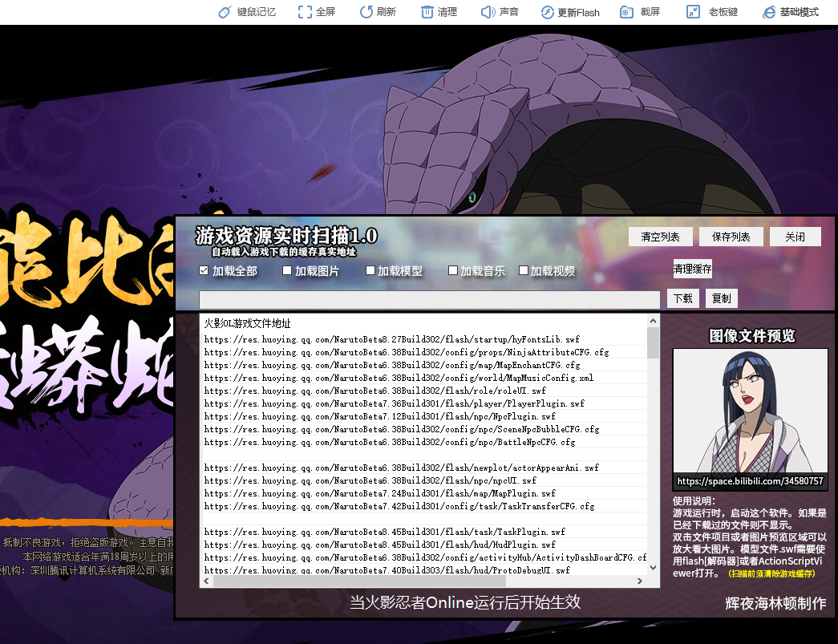Click the update Flash icon
Screen dimensions: 838x644
[x=547, y=12]
